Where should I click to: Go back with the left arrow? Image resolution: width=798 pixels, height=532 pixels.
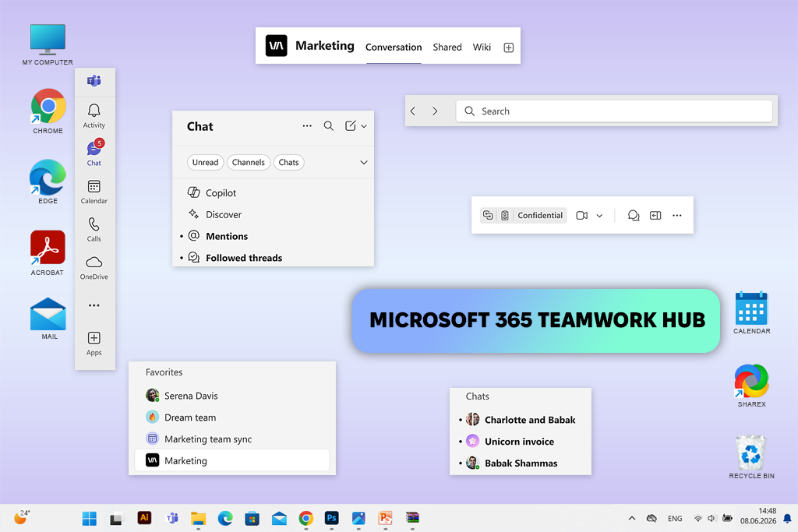pos(413,111)
